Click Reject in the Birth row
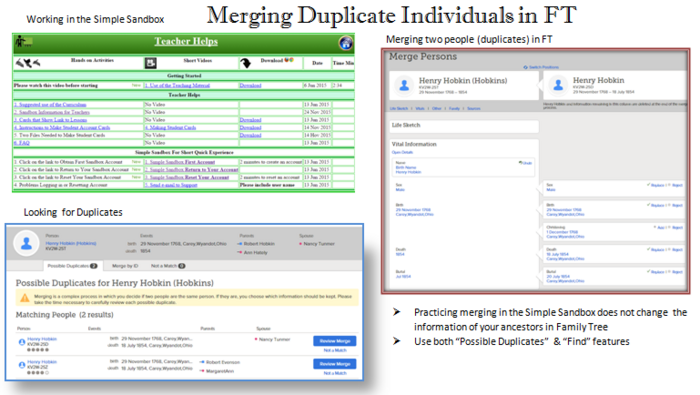Viewport: 700px width, 395px height. pos(677,205)
